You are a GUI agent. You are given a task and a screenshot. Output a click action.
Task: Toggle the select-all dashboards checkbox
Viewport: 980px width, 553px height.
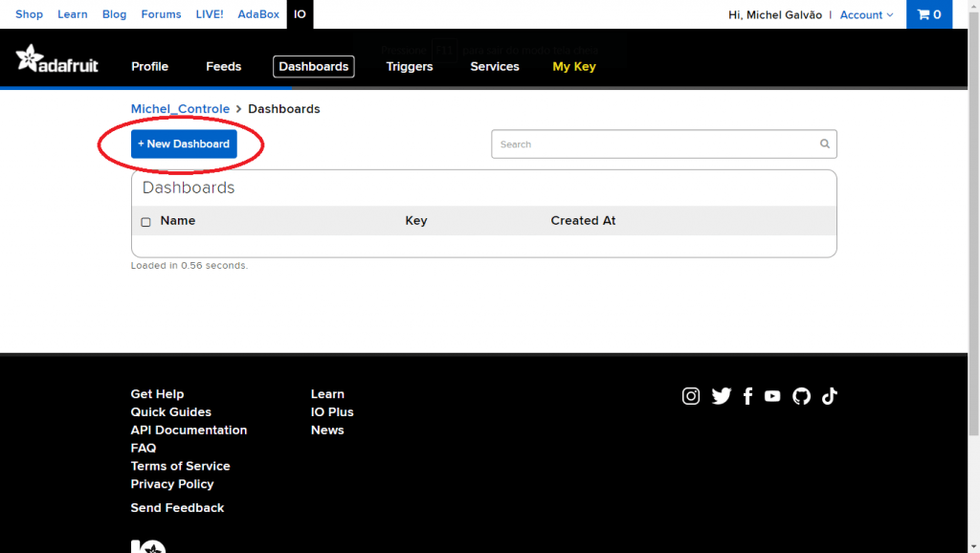[x=145, y=222]
